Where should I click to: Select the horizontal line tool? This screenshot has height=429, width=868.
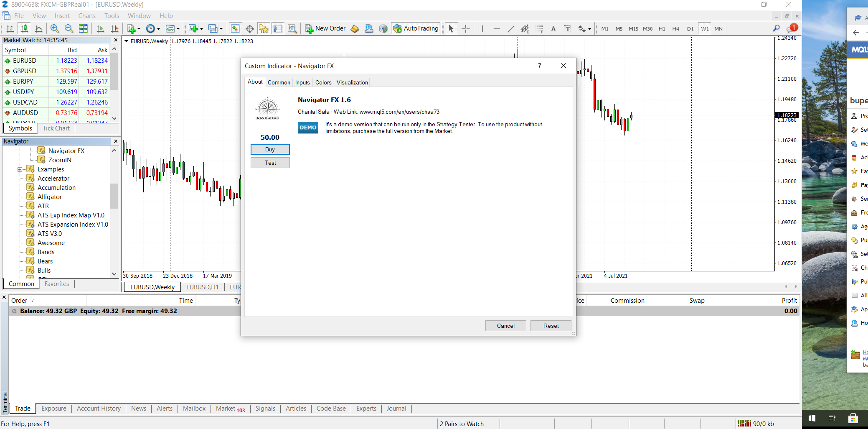(x=497, y=28)
